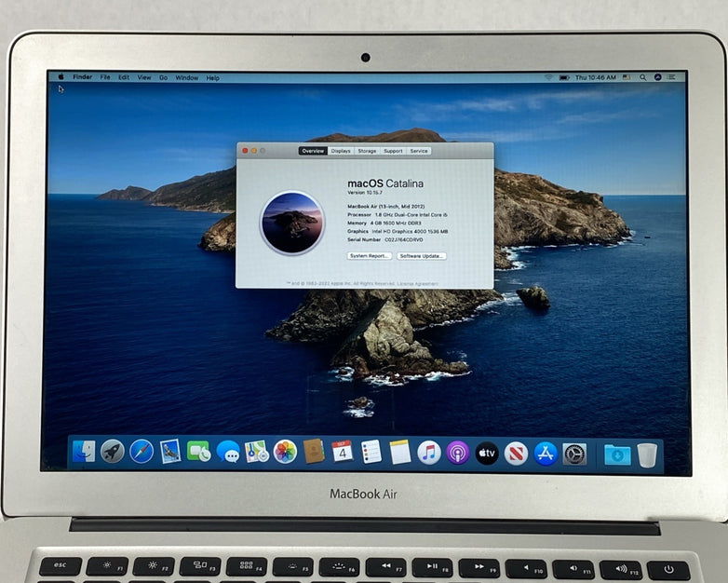Switch to the Support tab
The image size is (728, 583).
click(393, 151)
